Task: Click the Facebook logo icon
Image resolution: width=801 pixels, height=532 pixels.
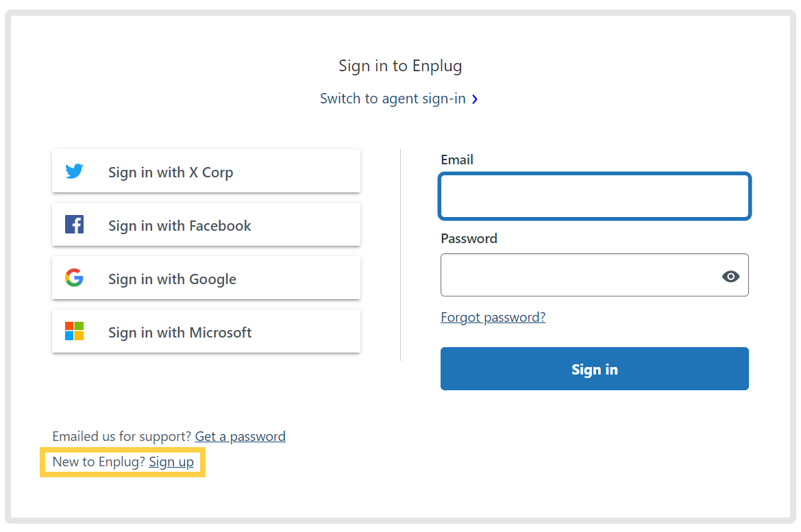Action: pyautogui.click(x=74, y=225)
